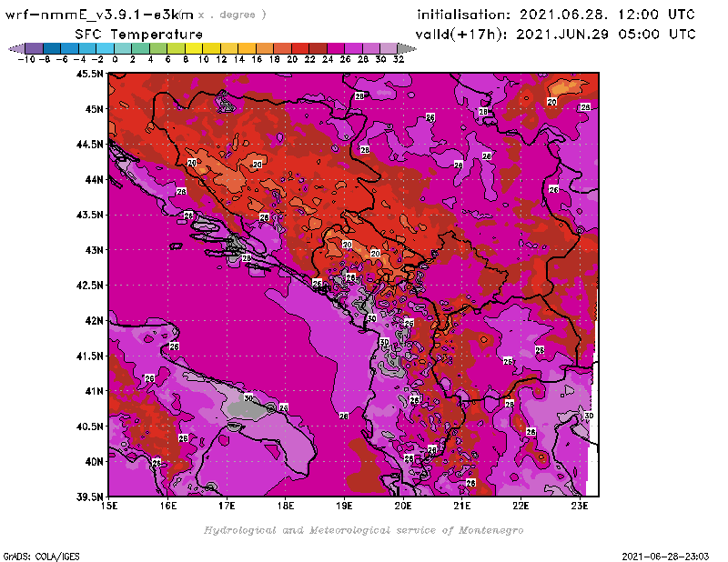Click the legend swatch between -8 and -6
The image size is (728, 562).
coord(52,49)
